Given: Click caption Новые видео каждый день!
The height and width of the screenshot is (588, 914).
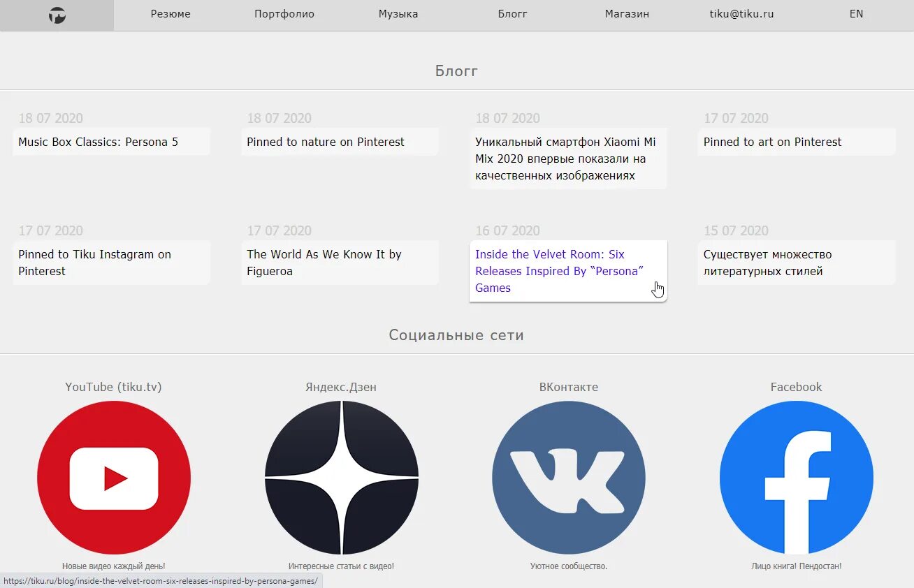Looking at the screenshot, I should [114, 566].
